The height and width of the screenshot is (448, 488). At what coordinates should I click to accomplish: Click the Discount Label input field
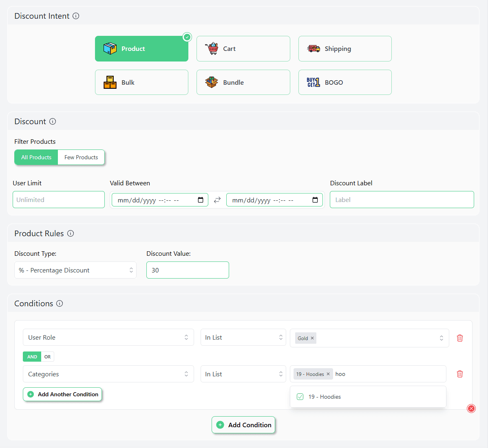(402, 200)
